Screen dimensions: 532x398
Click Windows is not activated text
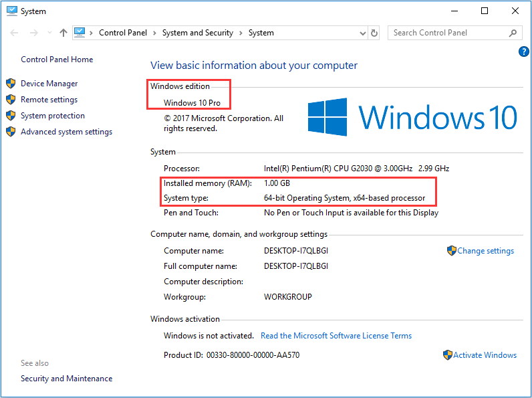[209, 336]
